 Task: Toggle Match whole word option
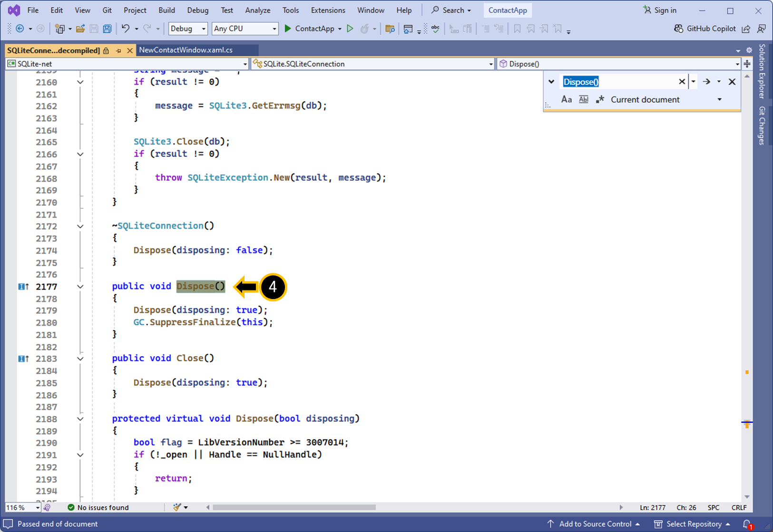(583, 99)
